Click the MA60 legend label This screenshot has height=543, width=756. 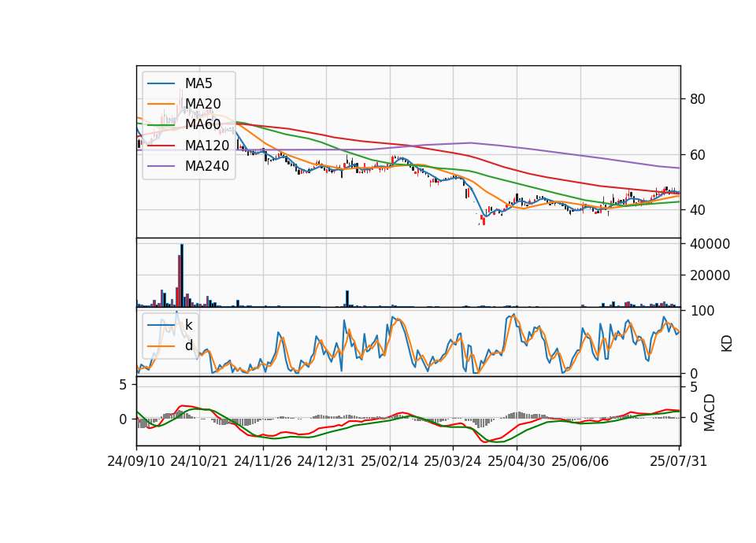[x=203, y=125]
